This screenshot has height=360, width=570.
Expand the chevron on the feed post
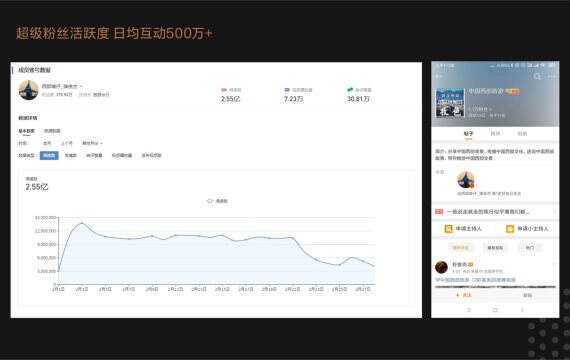[554, 264]
